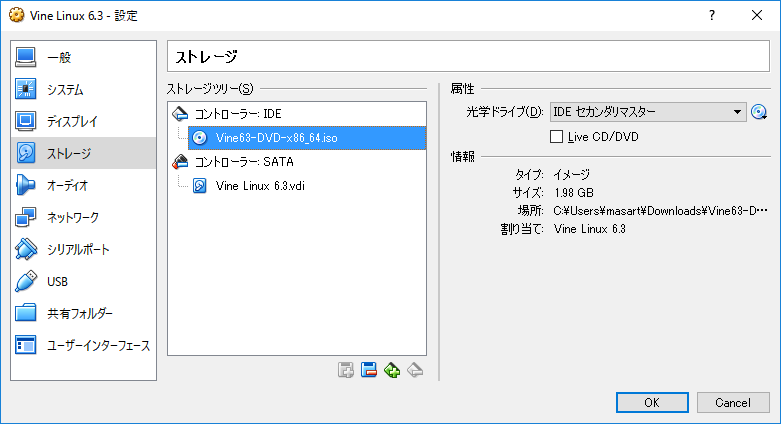
Task: Select the コントローラー: IDE tree row
Action: coord(297,114)
